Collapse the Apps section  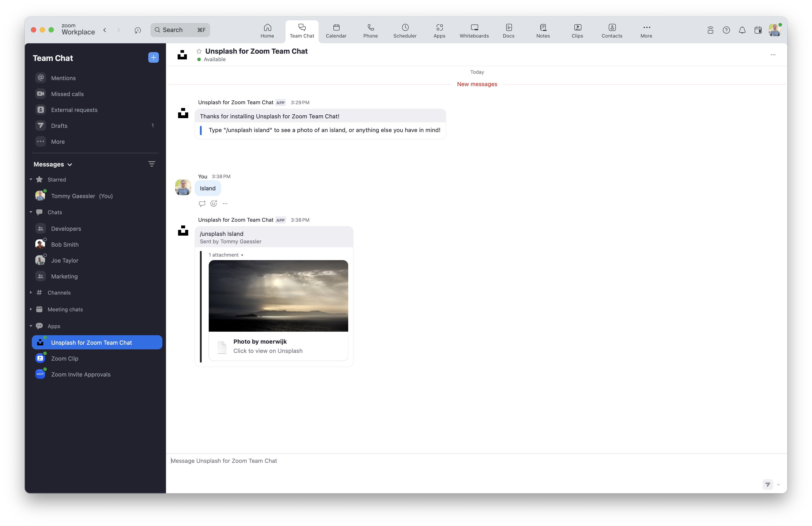31,326
